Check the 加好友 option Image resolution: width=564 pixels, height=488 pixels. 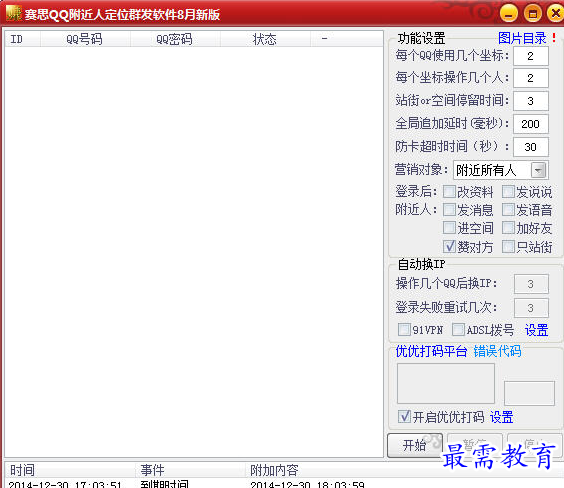pyautogui.click(x=508, y=228)
